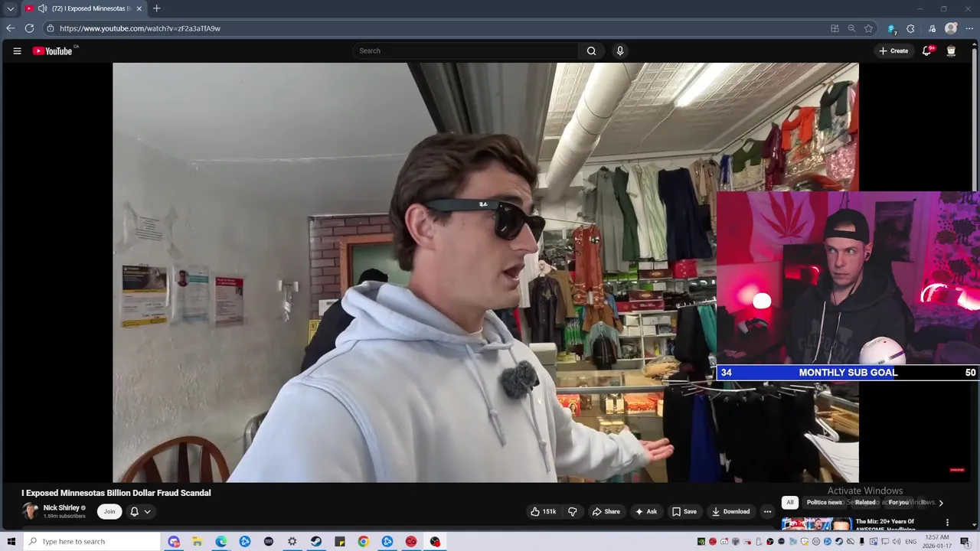
Task: Select the Politics news filter chip
Action: [x=824, y=502]
